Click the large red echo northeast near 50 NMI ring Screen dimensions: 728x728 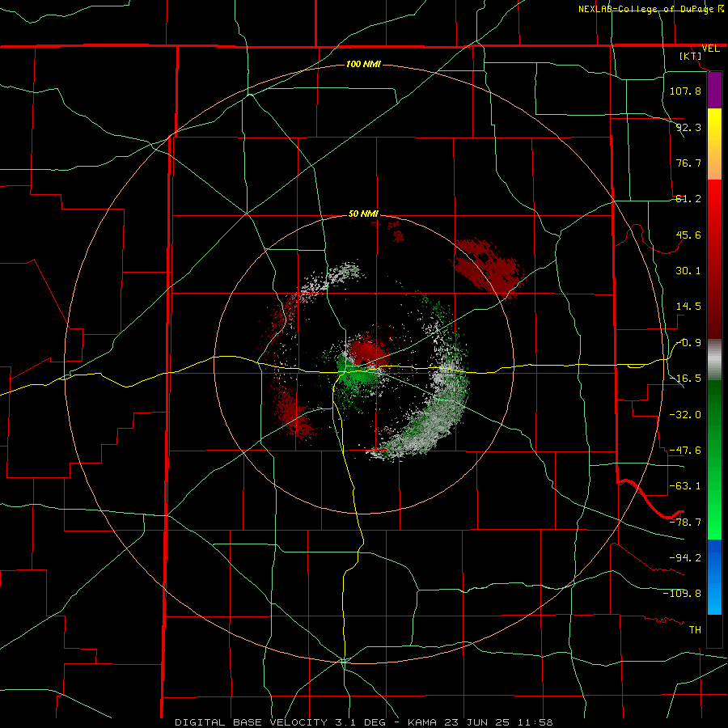coord(488,267)
